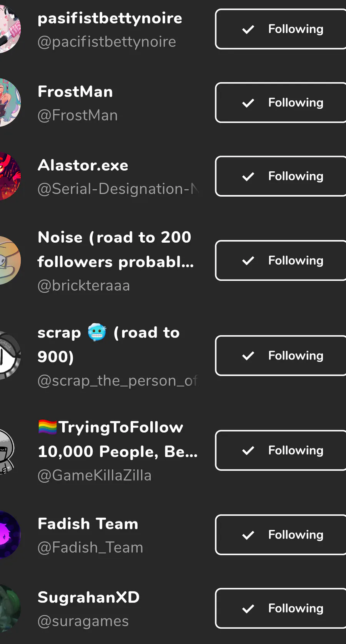346x644 pixels.
Task: Click the FrostMan display name
Action: pyautogui.click(x=75, y=92)
